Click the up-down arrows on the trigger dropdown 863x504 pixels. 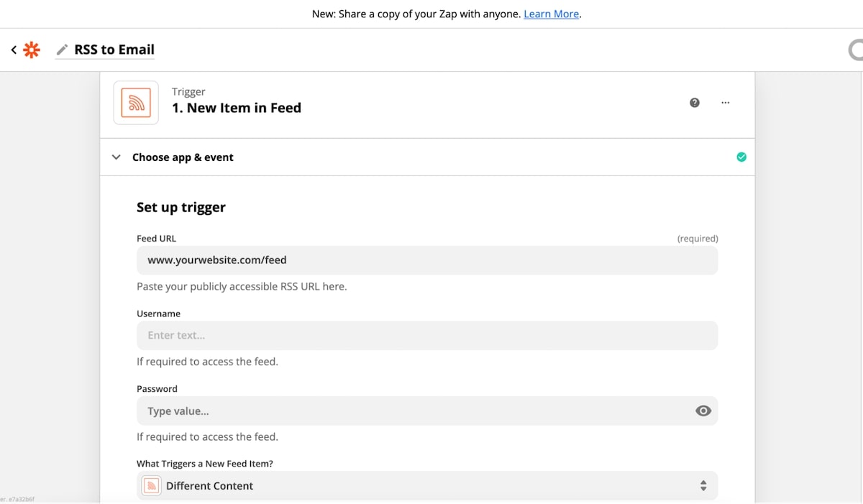[703, 486]
